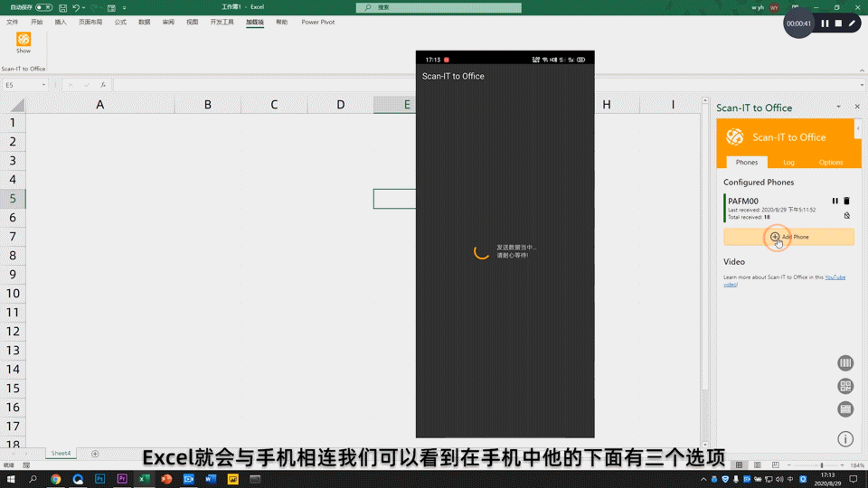The width and height of the screenshot is (868, 488).
Task: Switch to the 数据 ribbon tab
Action: click(x=145, y=22)
